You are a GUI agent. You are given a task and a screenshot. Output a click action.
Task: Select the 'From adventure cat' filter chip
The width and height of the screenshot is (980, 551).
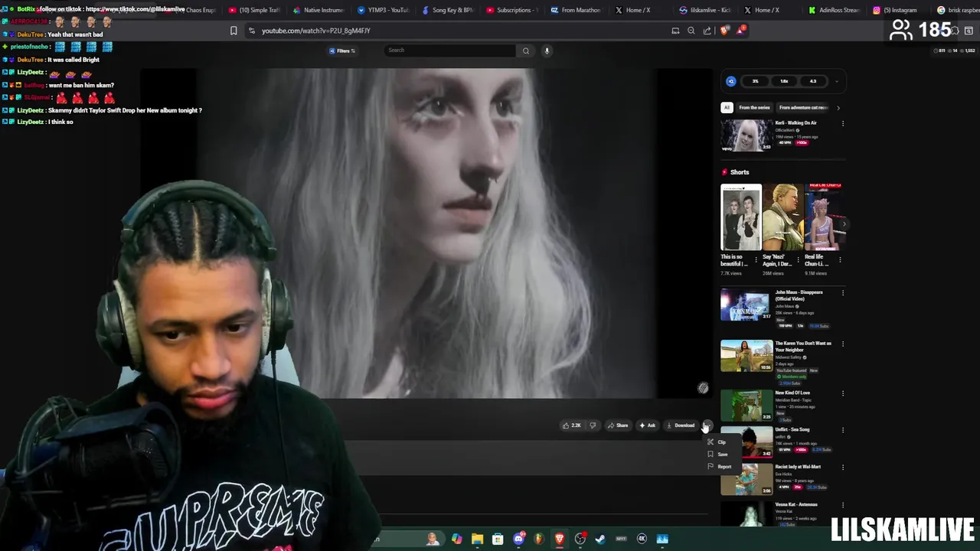(803, 108)
